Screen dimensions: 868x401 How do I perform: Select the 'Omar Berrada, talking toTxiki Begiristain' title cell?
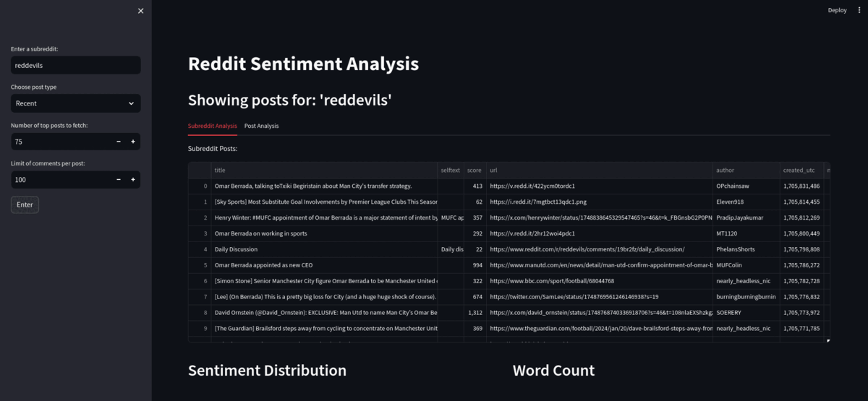click(324, 186)
